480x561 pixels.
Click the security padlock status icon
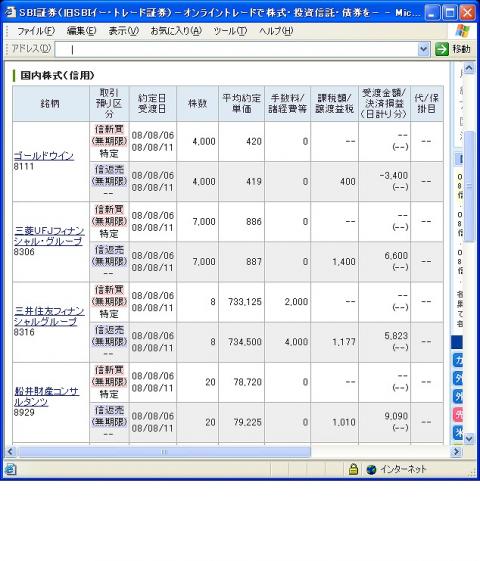(353, 469)
